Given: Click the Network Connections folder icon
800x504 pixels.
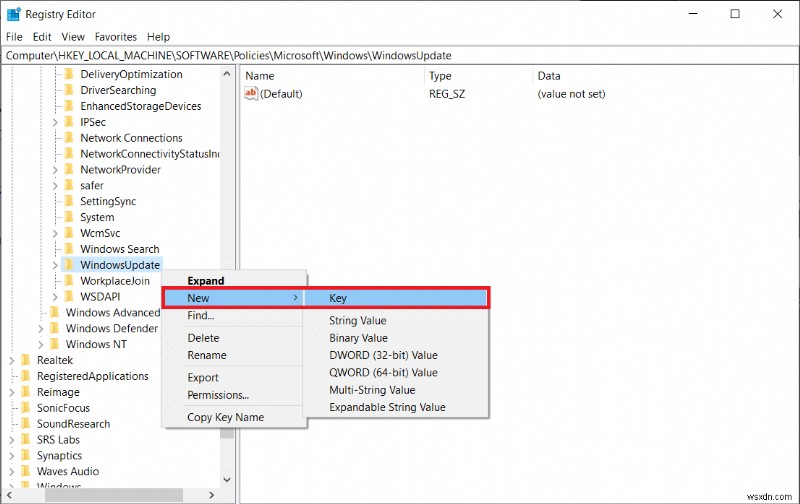Looking at the screenshot, I should [69, 138].
